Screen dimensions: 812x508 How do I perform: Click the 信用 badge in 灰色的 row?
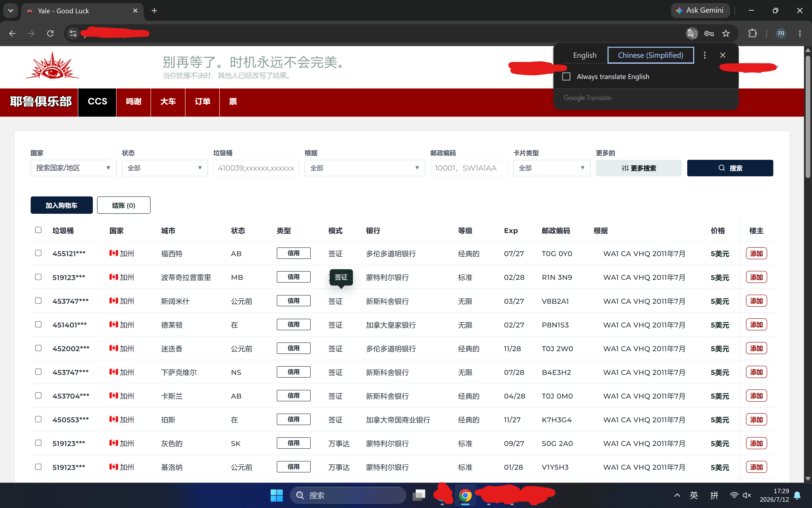(293, 443)
